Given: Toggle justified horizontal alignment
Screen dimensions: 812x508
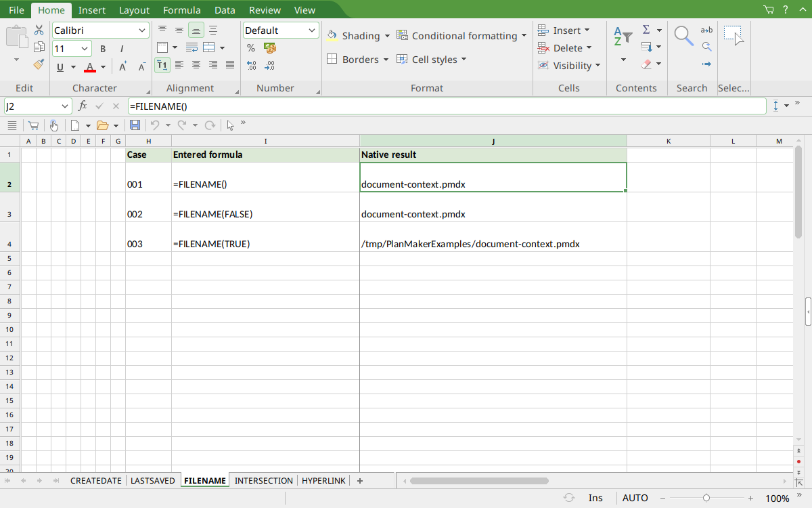Looking at the screenshot, I should [x=230, y=65].
